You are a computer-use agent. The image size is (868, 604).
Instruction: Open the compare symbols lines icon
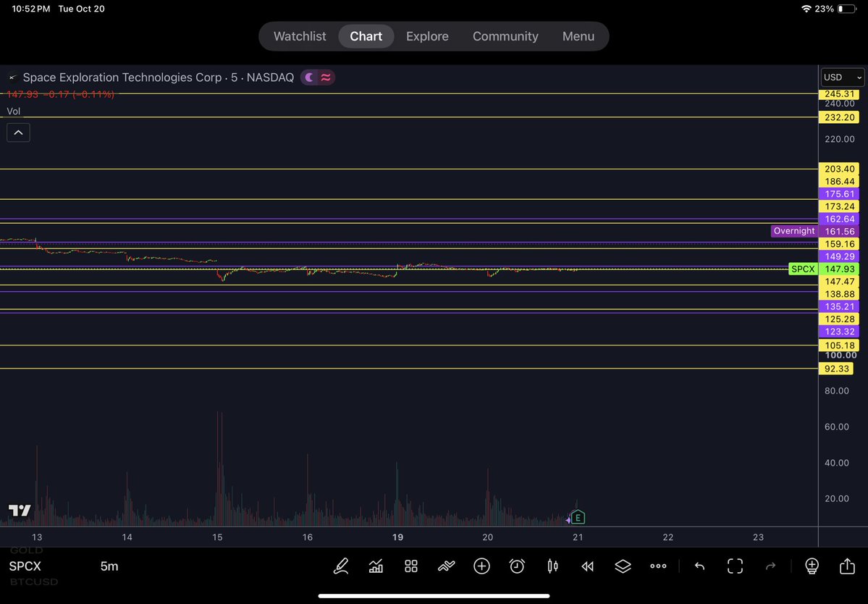coord(446,566)
